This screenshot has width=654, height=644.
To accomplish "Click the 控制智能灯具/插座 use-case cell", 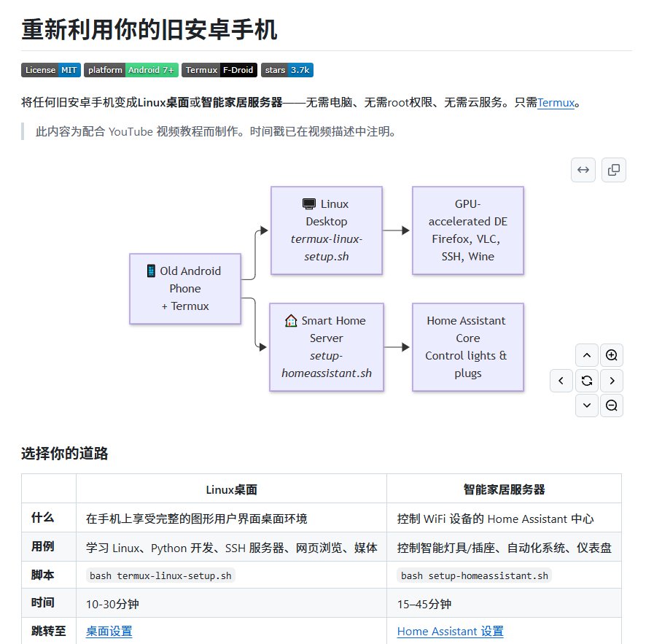I will coord(505,548).
